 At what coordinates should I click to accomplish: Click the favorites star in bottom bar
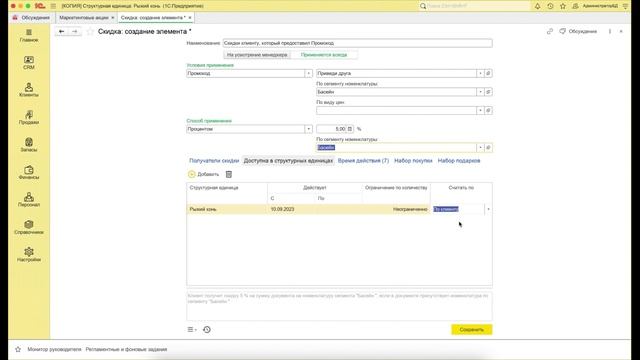[x=18, y=349]
